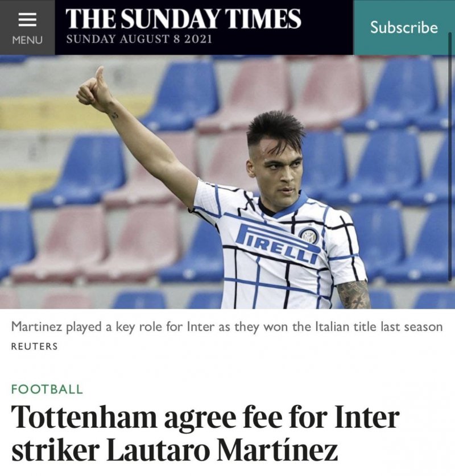Image resolution: width=455 pixels, height=476 pixels.
Task: Select the date text Sunday August 8 2021
Action: coord(139,39)
